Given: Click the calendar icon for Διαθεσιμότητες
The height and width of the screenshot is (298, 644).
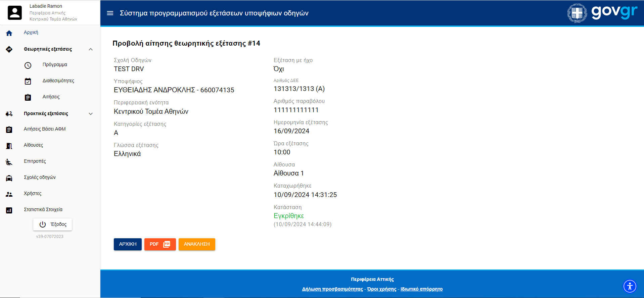Looking at the screenshot, I should [28, 81].
